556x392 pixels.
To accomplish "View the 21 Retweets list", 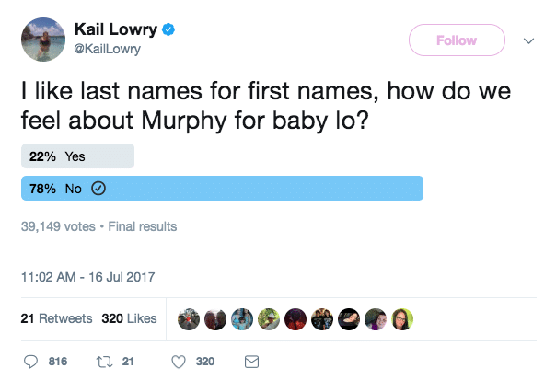I will (x=56, y=318).
